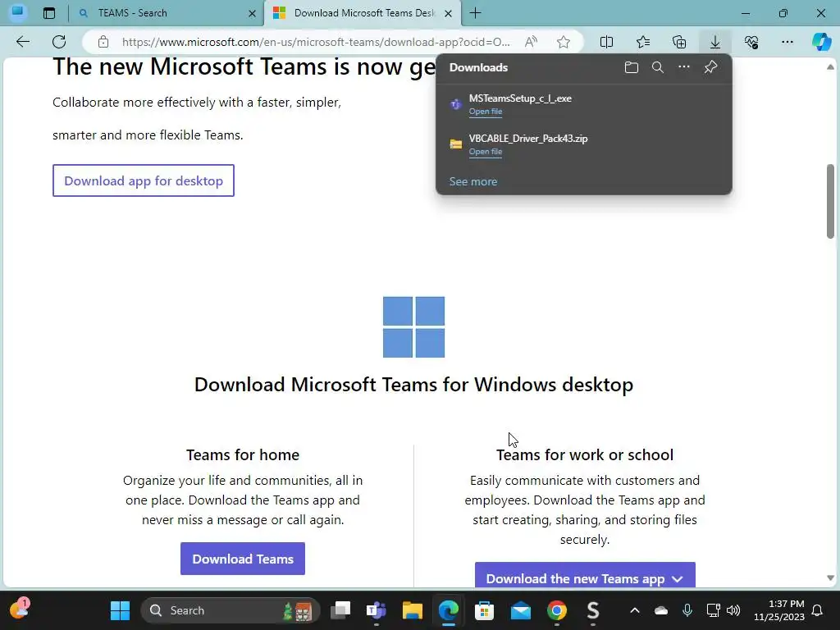Viewport: 840px width, 630px height.
Task: Close the Download Microsoft Teams tab
Action: coord(449,13)
